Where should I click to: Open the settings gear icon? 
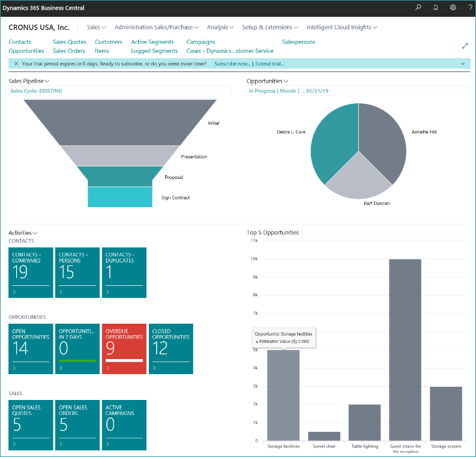453,7
